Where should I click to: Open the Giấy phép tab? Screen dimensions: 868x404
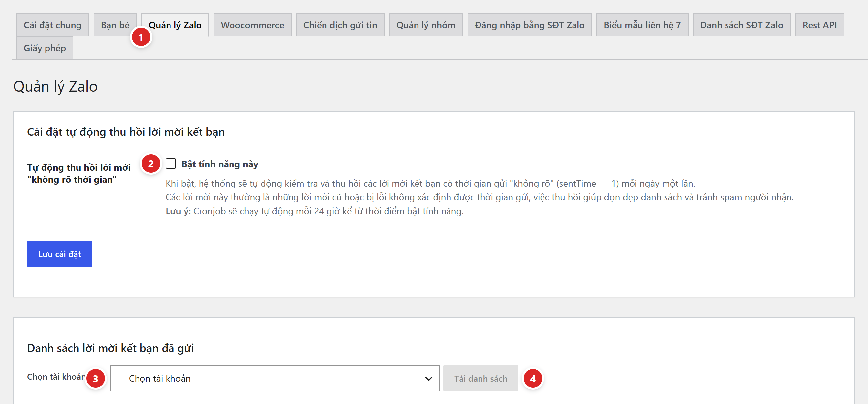(45, 48)
